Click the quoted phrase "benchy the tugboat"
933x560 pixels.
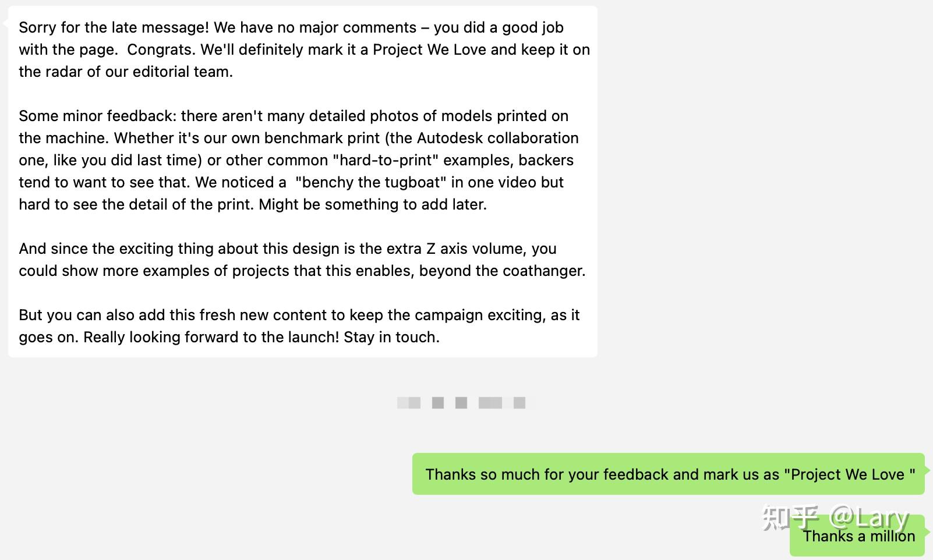coord(371,182)
